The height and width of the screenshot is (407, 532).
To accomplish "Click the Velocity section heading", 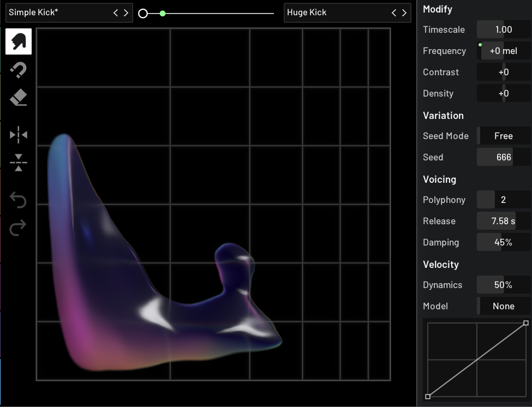I will 441,265.
